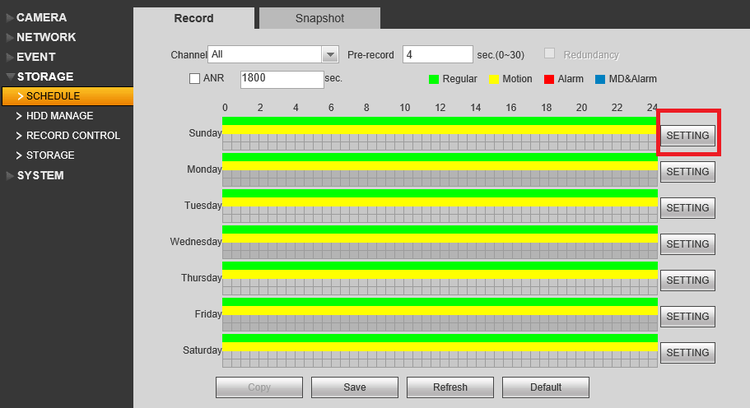Viewport: 750px width, 408px height.
Task: Open the Channel dropdown arrow
Action: point(330,55)
